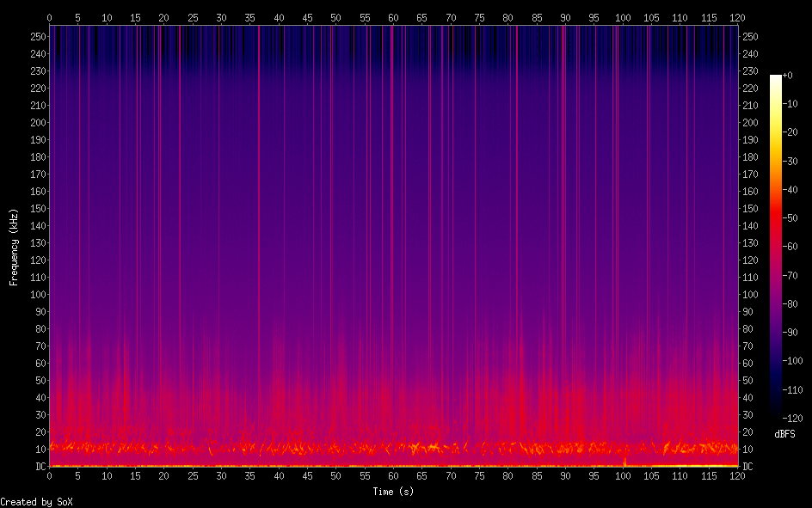Select the -120 mark on dBFS scale
This screenshot has width=812, height=508.
(791, 418)
